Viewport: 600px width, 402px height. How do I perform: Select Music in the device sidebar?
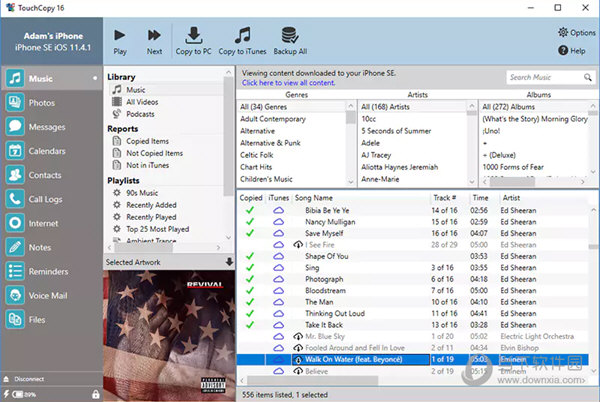(x=52, y=78)
